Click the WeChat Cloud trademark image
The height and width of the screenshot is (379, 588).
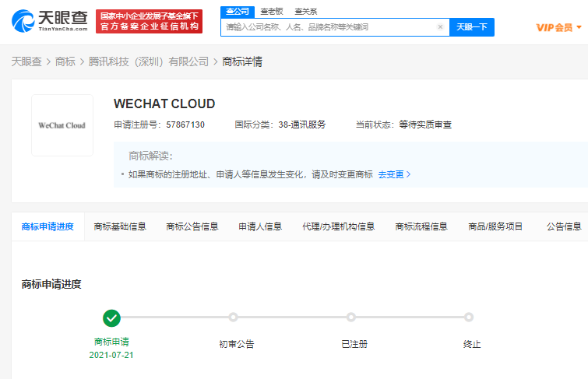[62, 125]
